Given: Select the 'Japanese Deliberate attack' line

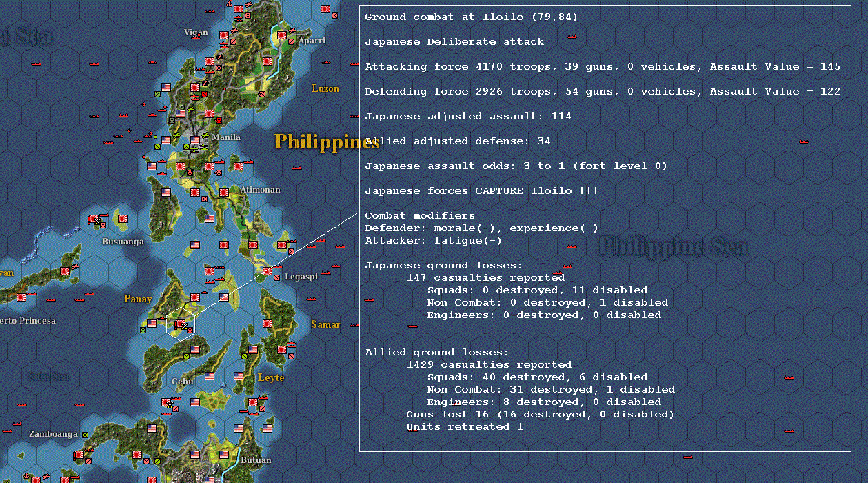Looking at the screenshot, I should point(454,42).
